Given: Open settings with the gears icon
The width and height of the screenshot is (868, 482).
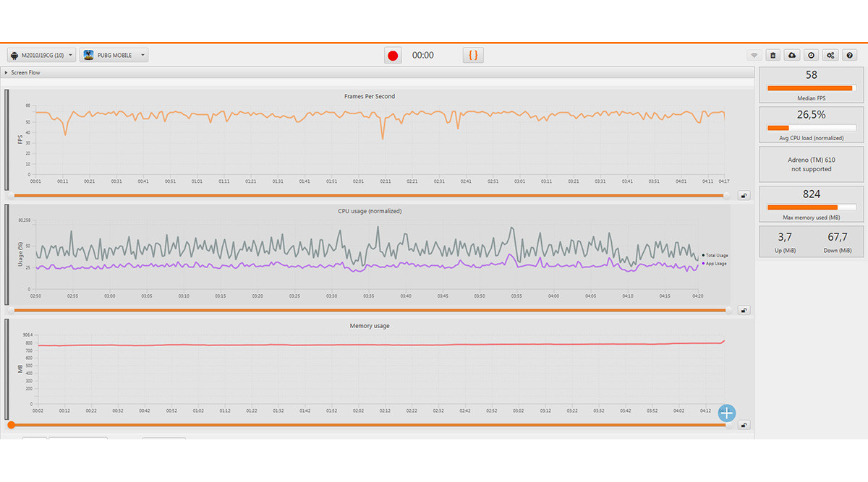Looking at the screenshot, I should [x=831, y=56].
